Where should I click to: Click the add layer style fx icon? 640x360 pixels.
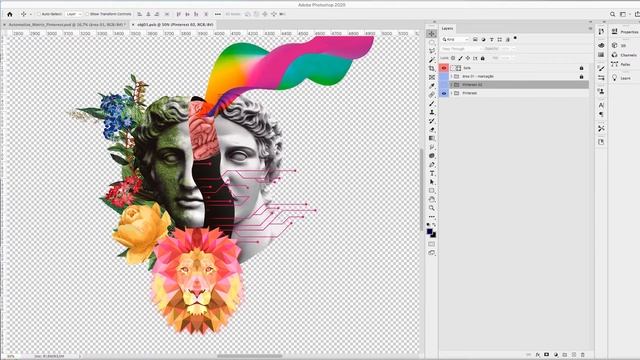coord(538,355)
